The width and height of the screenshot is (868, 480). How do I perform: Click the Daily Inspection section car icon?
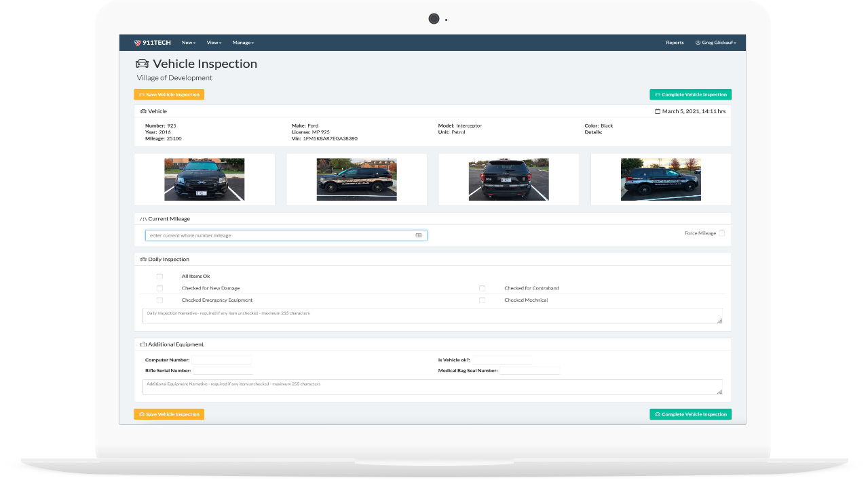point(143,260)
